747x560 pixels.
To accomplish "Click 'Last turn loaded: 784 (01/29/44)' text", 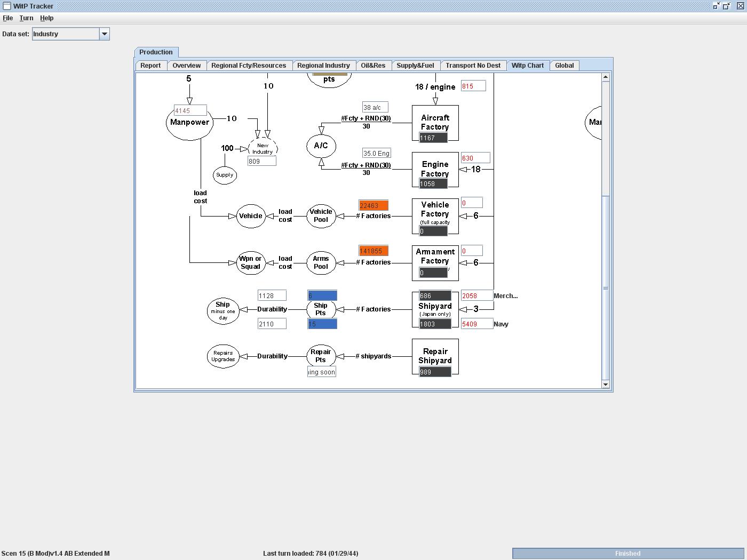I will coord(311,554).
